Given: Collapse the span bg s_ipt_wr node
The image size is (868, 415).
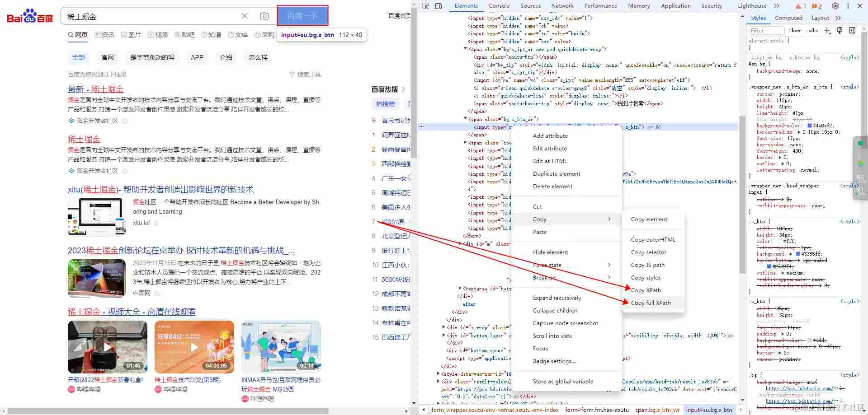Looking at the screenshot, I should coord(466,49).
